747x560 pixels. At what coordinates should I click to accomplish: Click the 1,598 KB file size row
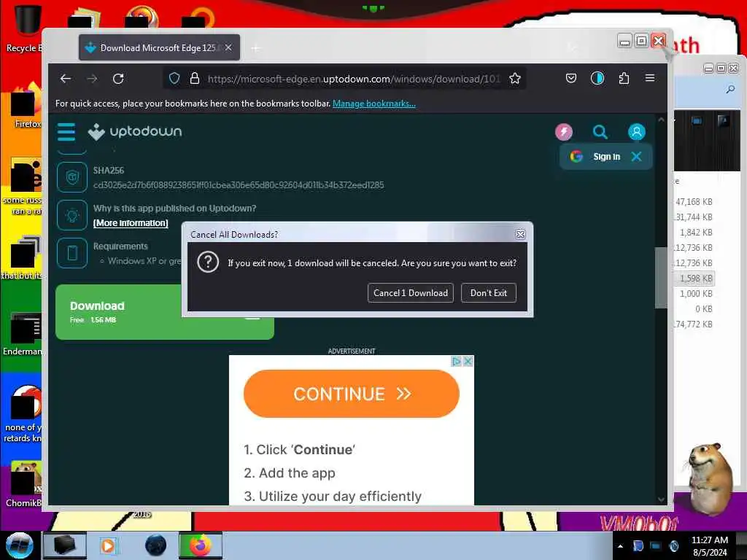[x=694, y=278]
